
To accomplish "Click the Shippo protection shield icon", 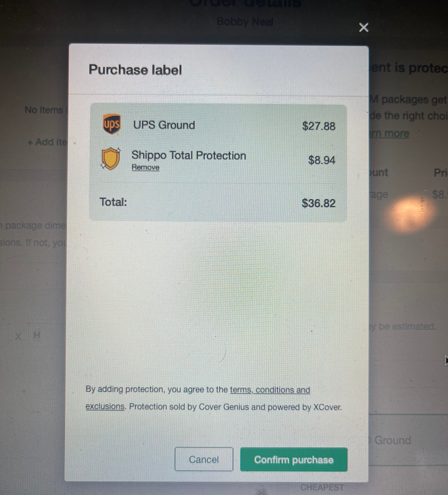I will pyautogui.click(x=111, y=159).
